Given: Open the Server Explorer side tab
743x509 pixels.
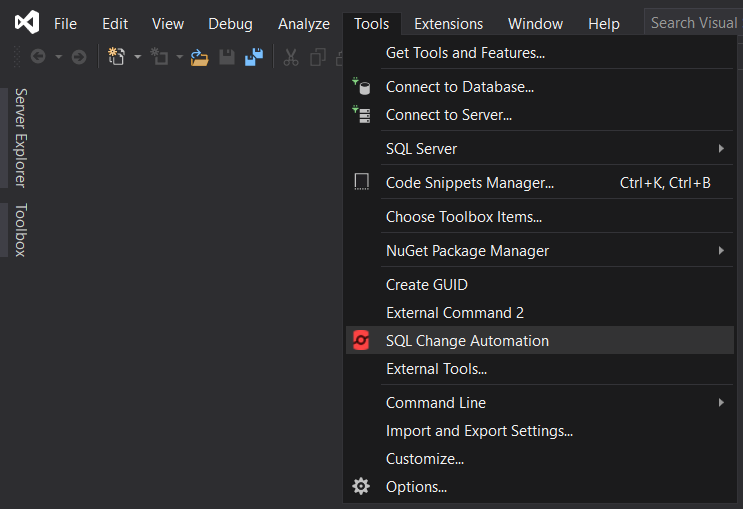Looking at the screenshot, I should (x=19, y=137).
